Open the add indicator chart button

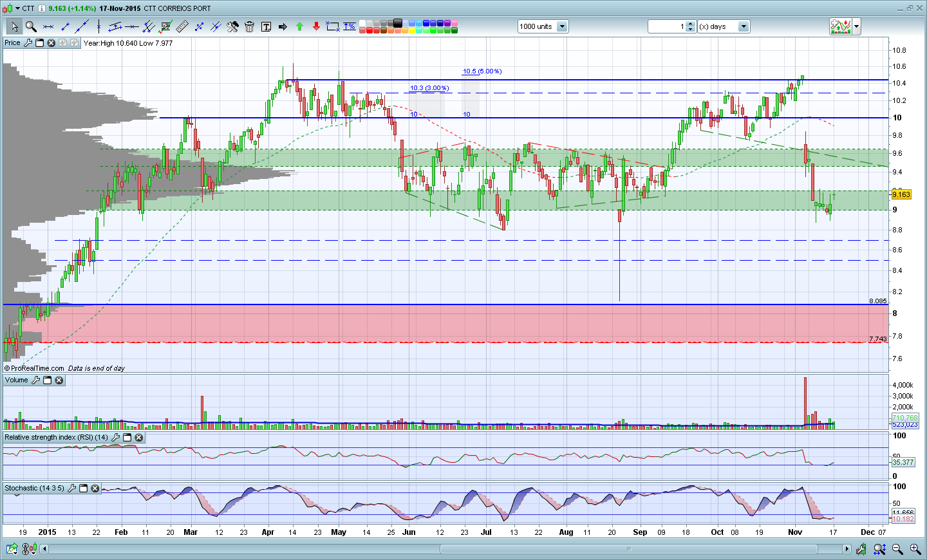click(x=841, y=26)
